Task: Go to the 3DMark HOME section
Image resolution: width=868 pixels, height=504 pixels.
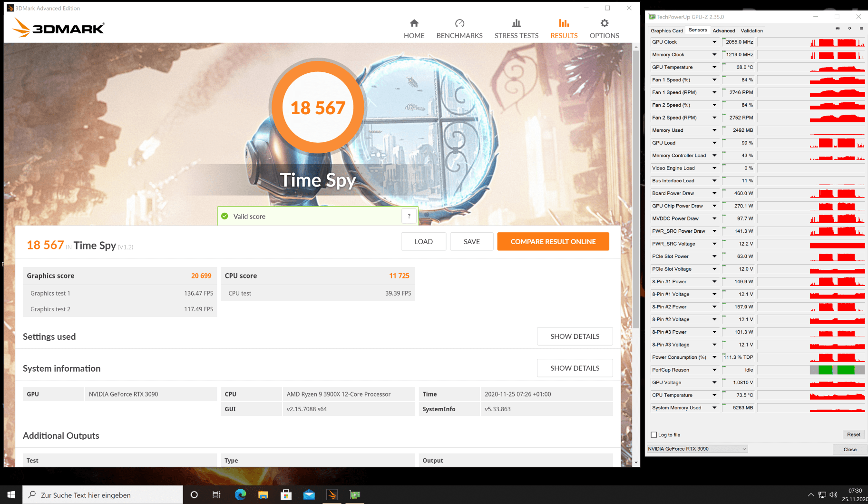Action: pos(414,29)
